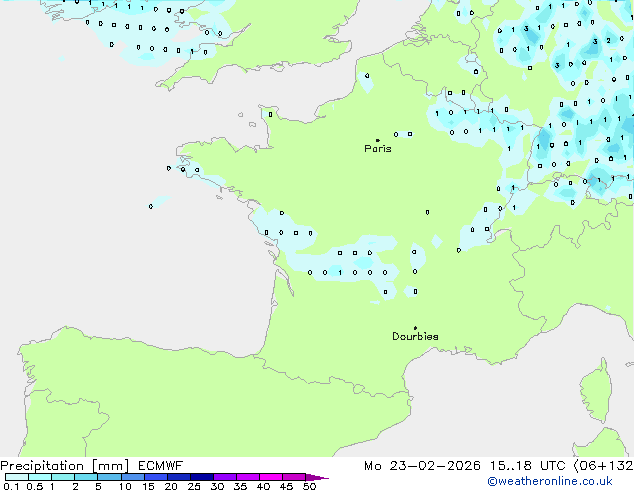Click the 15–20 mm legend swatch
634x490 pixels.
click(156, 477)
